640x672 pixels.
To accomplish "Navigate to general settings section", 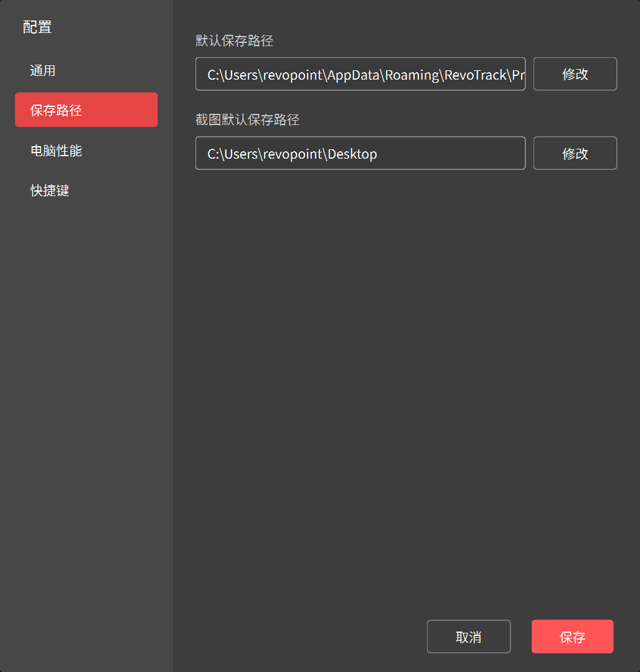I will [x=43, y=71].
